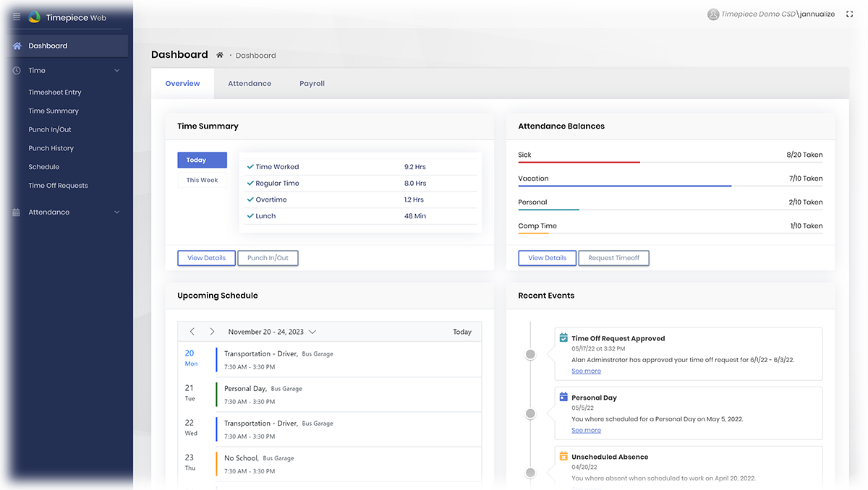Click the Time Off Request Approved calendar icon
The height and width of the screenshot is (490, 868).
click(x=563, y=338)
